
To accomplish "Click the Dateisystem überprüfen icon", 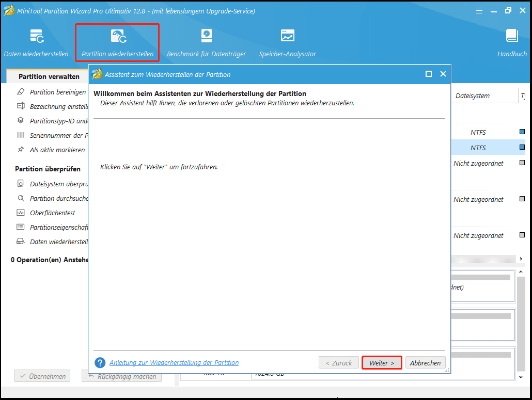I will coord(21,183).
